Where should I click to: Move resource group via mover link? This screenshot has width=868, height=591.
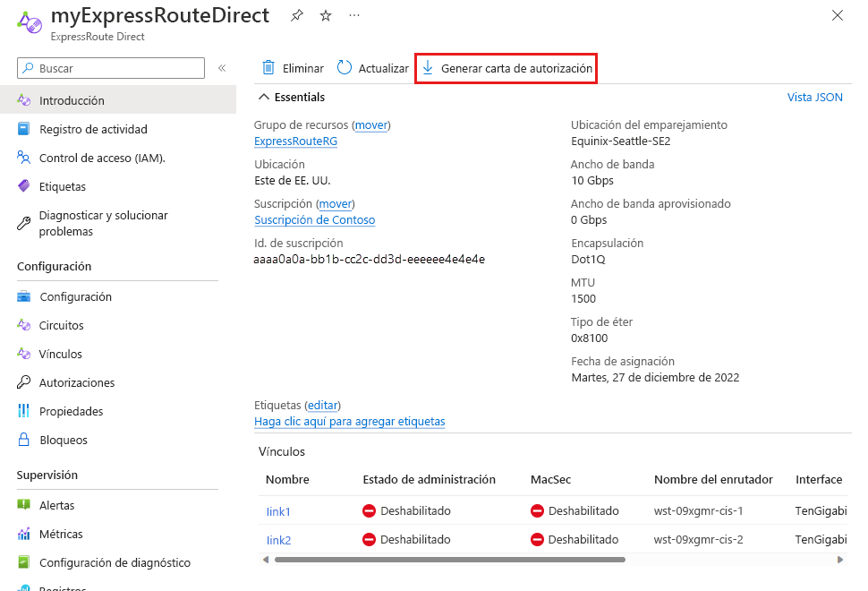[x=371, y=125]
